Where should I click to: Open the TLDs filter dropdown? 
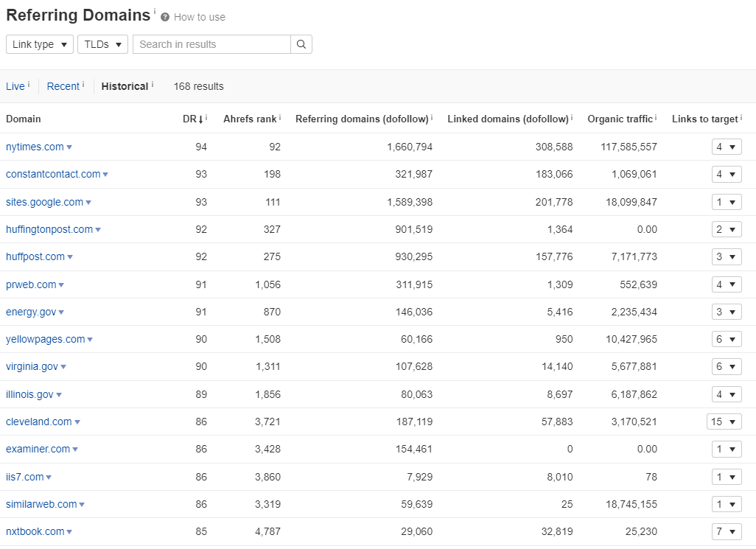point(102,44)
